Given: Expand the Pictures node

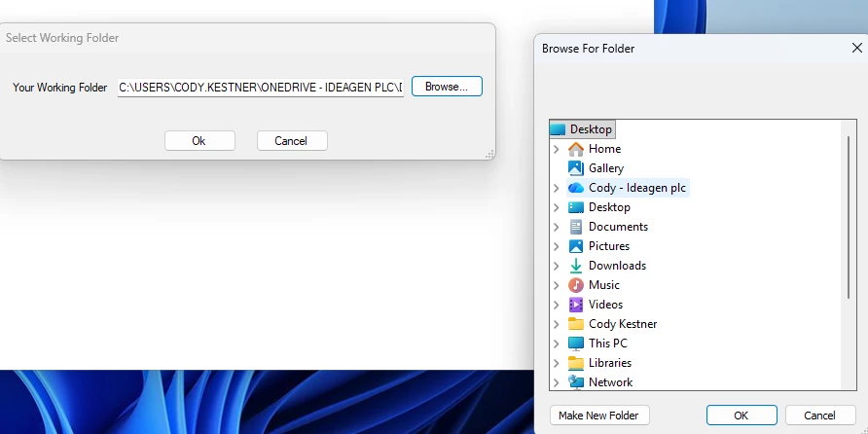Looking at the screenshot, I should tap(557, 246).
